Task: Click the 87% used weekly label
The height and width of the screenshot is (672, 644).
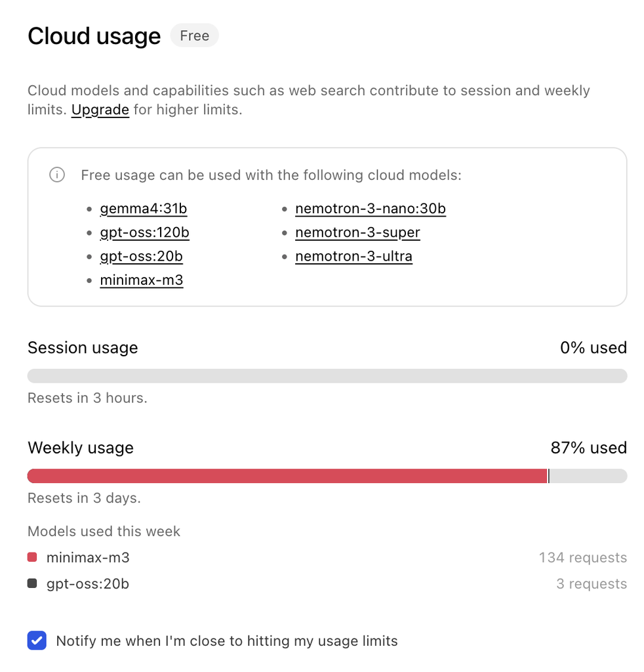Action: pyautogui.click(x=589, y=448)
